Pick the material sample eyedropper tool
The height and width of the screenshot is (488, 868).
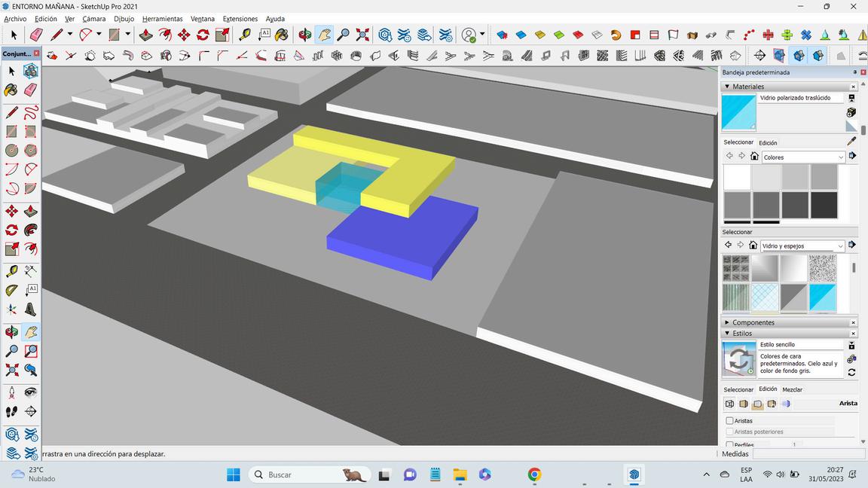click(x=852, y=141)
